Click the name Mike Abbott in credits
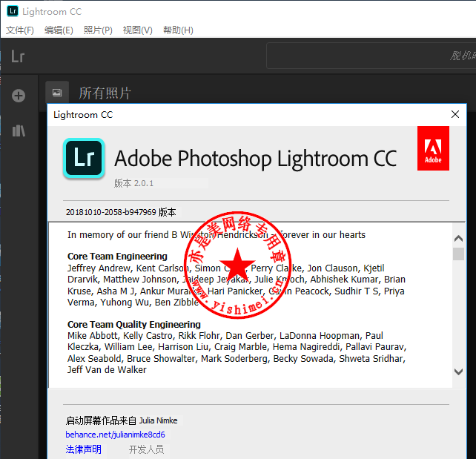The image size is (476, 459). 92,335
